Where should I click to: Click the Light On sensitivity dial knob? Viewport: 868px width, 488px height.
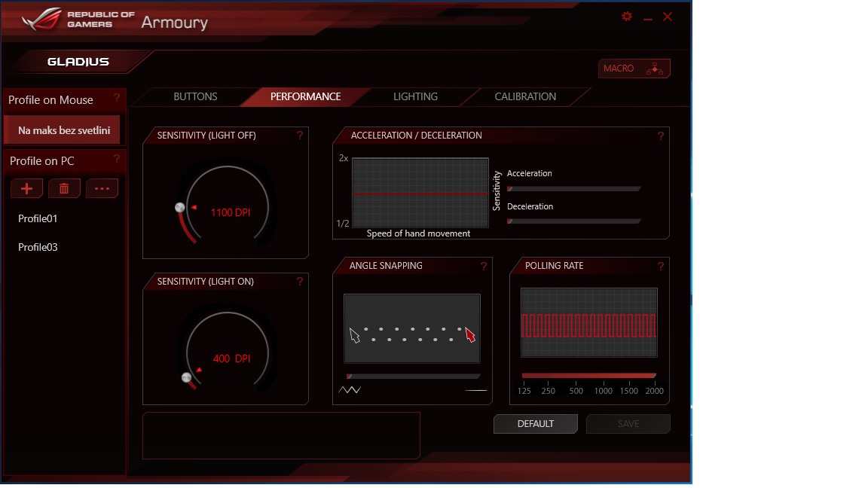[187, 378]
